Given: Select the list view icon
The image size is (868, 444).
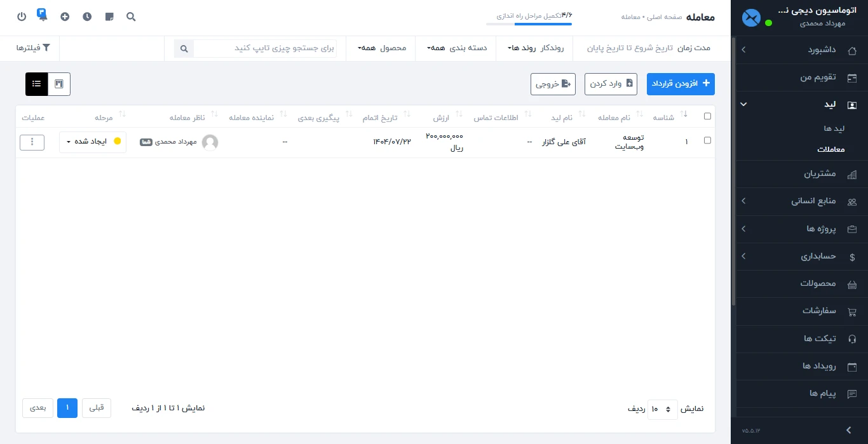Looking at the screenshot, I should point(36,83).
